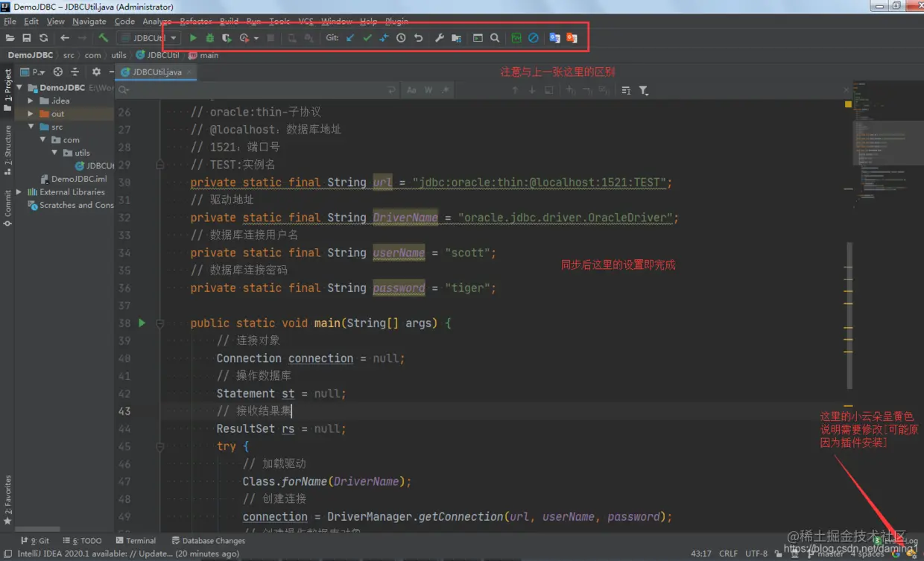Open Settings with the wrench icon
This screenshot has height=561, width=924.
click(440, 38)
